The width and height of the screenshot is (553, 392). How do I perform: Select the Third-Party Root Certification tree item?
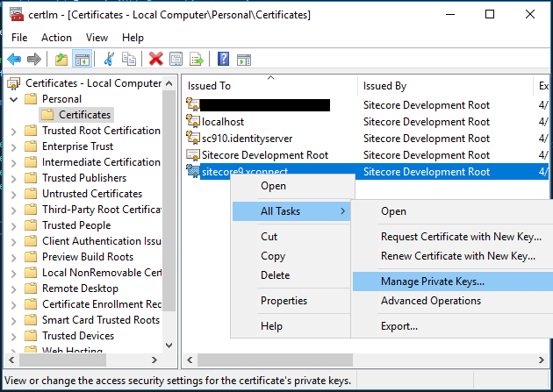[x=102, y=210]
